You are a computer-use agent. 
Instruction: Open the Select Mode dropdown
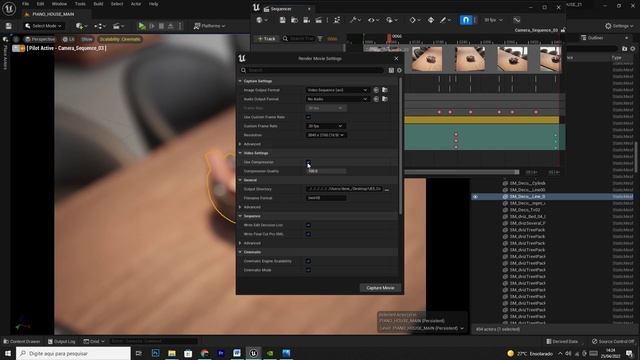click(x=43, y=26)
